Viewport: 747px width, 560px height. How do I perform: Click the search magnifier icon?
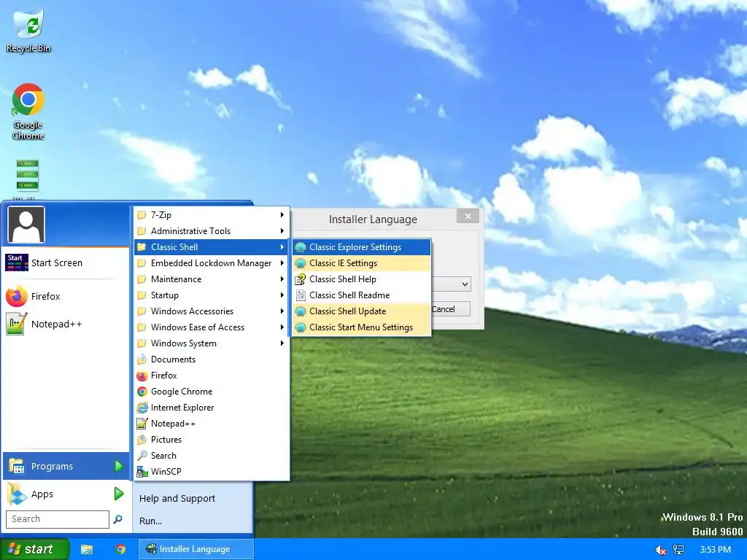coord(117,519)
